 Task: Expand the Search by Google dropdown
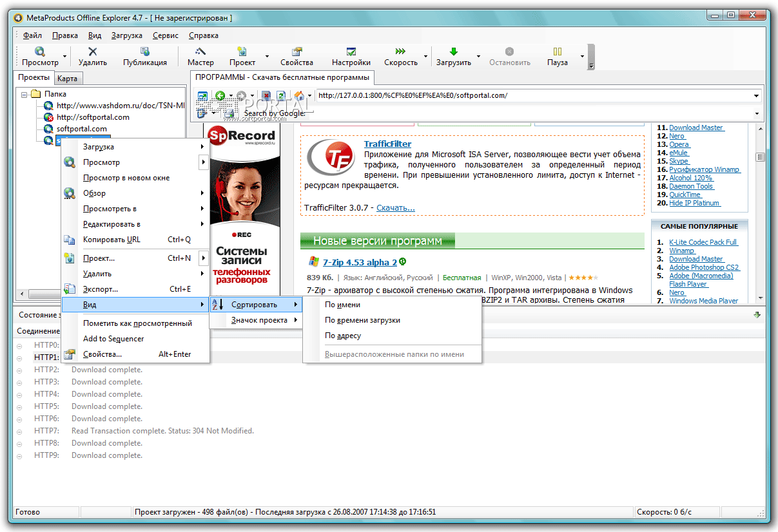click(x=757, y=113)
